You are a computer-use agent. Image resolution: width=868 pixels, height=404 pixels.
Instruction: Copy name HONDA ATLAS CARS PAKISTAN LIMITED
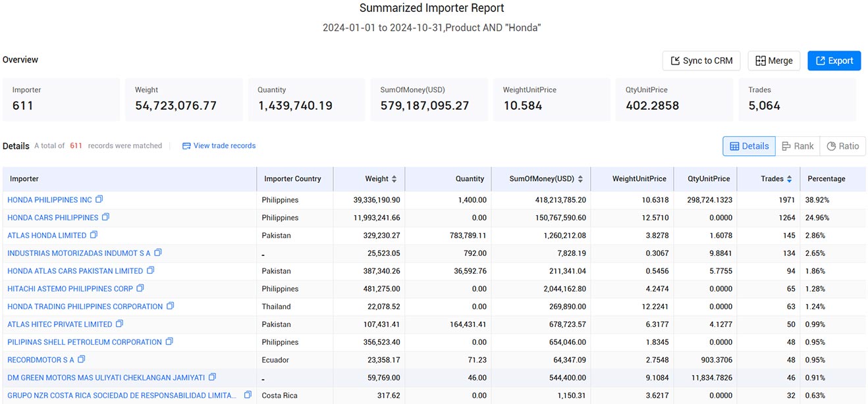coord(151,270)
